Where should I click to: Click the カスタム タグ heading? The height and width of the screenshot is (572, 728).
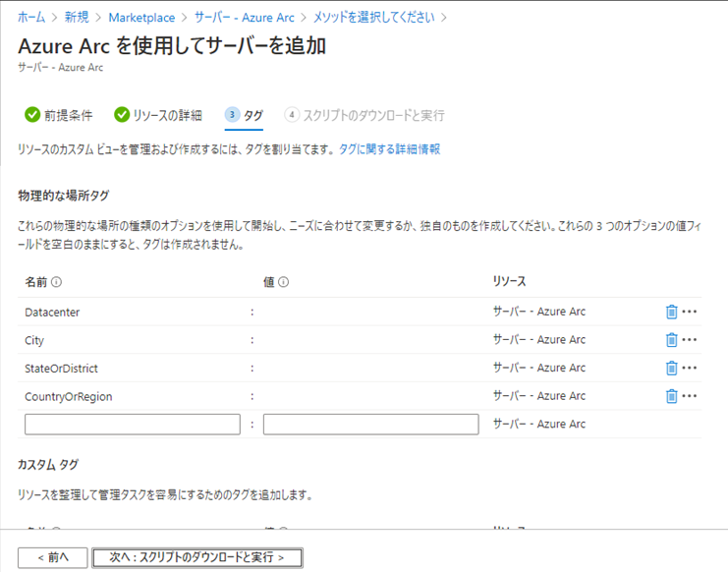click(x=48, y=465)
